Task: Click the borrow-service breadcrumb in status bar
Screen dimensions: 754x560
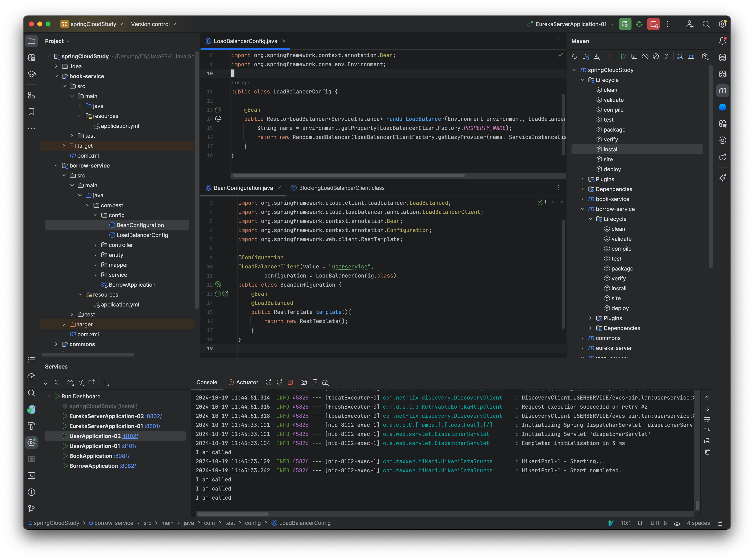Action: click(x=114, y=523)
